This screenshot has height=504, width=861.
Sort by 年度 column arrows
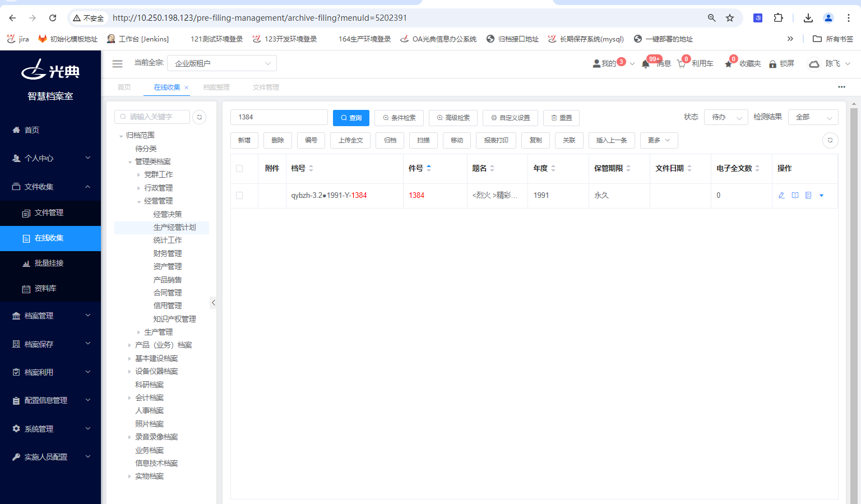553,168
